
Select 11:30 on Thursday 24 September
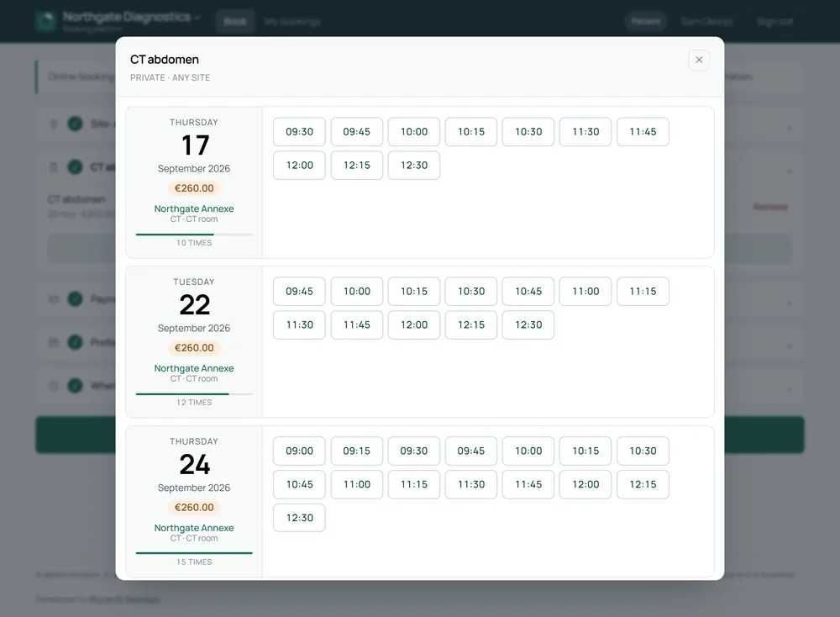click(471, 484)
